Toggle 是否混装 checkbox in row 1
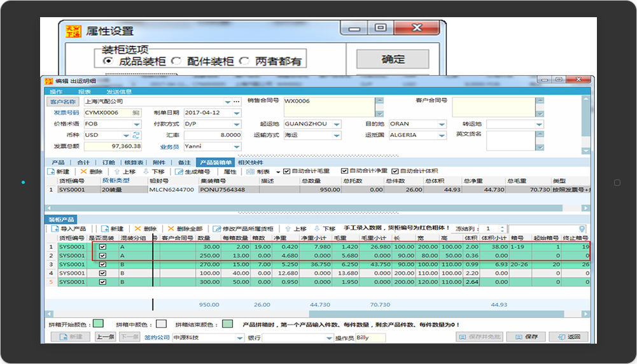 (103, 247)
